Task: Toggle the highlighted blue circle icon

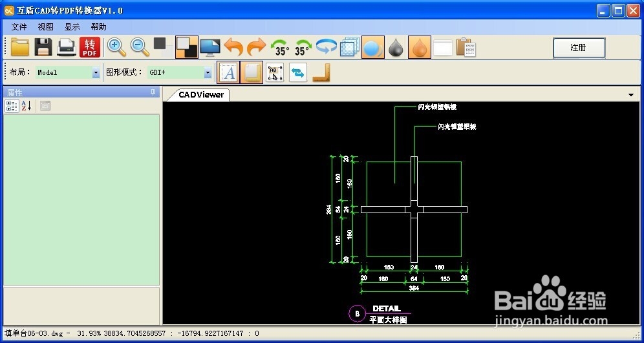Action: click(x=373, y=47)
